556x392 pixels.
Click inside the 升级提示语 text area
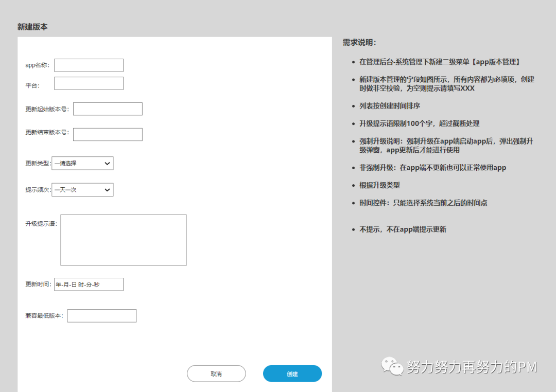tap(123, 239)
